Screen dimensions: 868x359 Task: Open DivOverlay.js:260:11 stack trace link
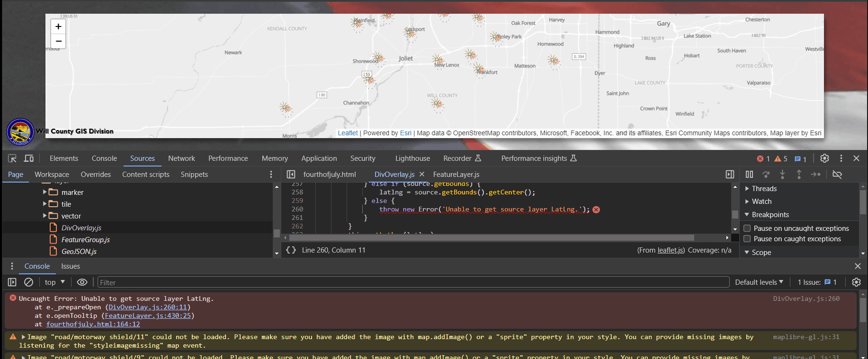[148, 307]
